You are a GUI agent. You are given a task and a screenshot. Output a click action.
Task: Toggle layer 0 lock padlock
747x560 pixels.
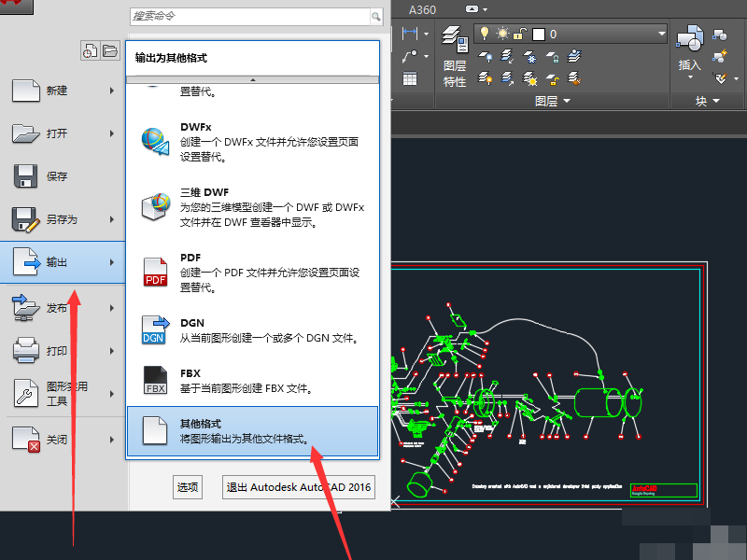pos(519,34)
